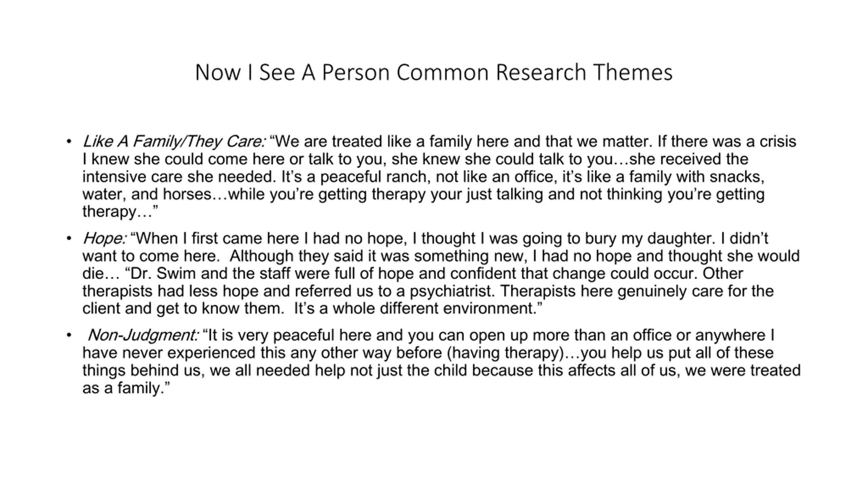Click the bullet marker beside Non-Judgment
The width and height of the screenshot is (868, 488).
coord(69,335)
